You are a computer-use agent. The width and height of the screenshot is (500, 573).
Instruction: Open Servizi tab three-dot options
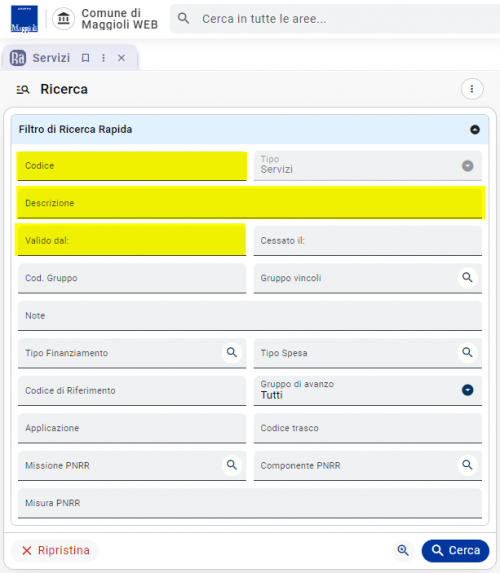pos(103,58)
